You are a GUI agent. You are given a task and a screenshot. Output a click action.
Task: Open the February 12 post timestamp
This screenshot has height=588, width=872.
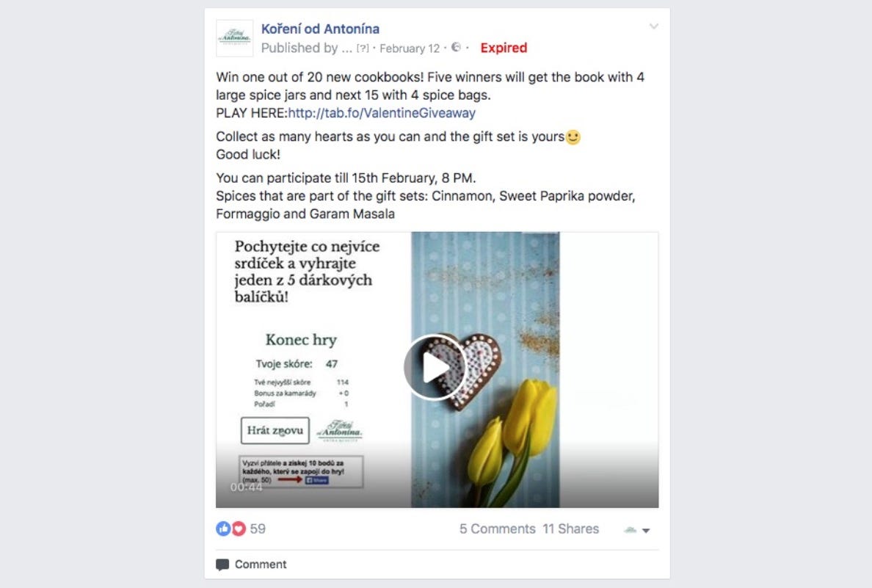point(410,48)
